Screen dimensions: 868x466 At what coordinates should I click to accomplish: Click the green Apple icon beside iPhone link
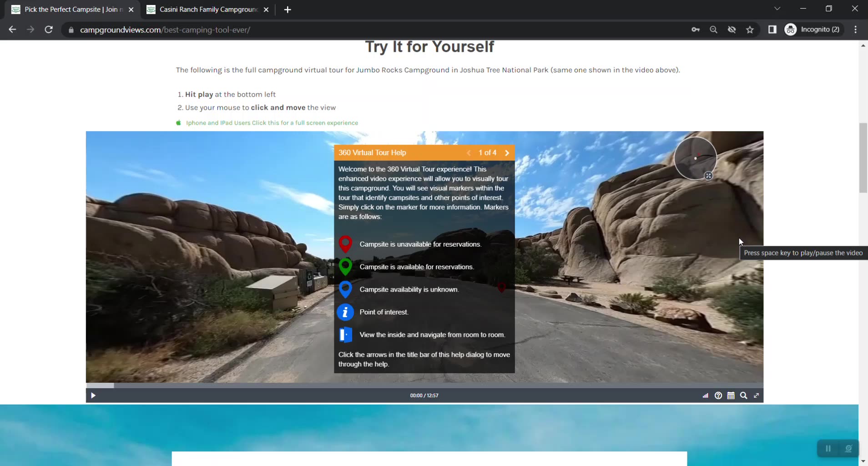point(179,122)
